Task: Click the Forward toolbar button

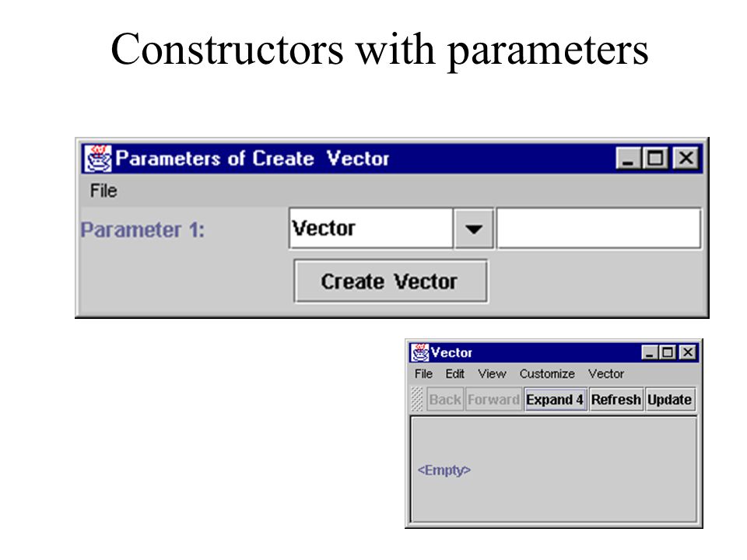Action: [x=493, y=399]
